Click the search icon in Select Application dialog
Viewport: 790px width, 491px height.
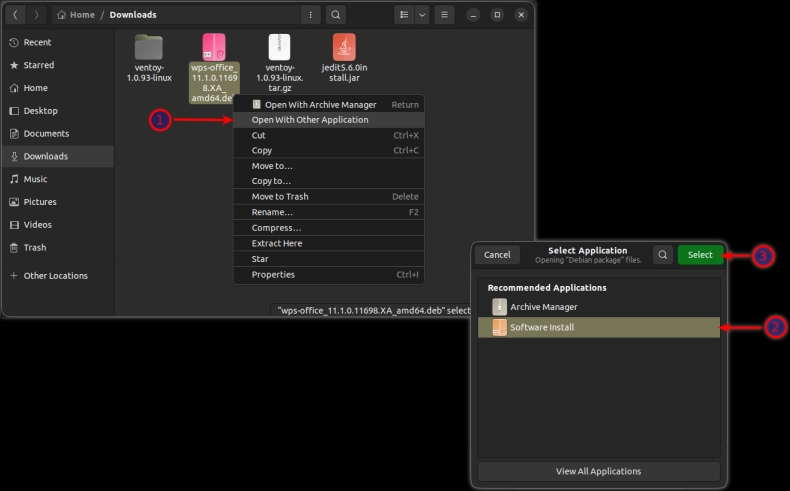tap(663, 255)
